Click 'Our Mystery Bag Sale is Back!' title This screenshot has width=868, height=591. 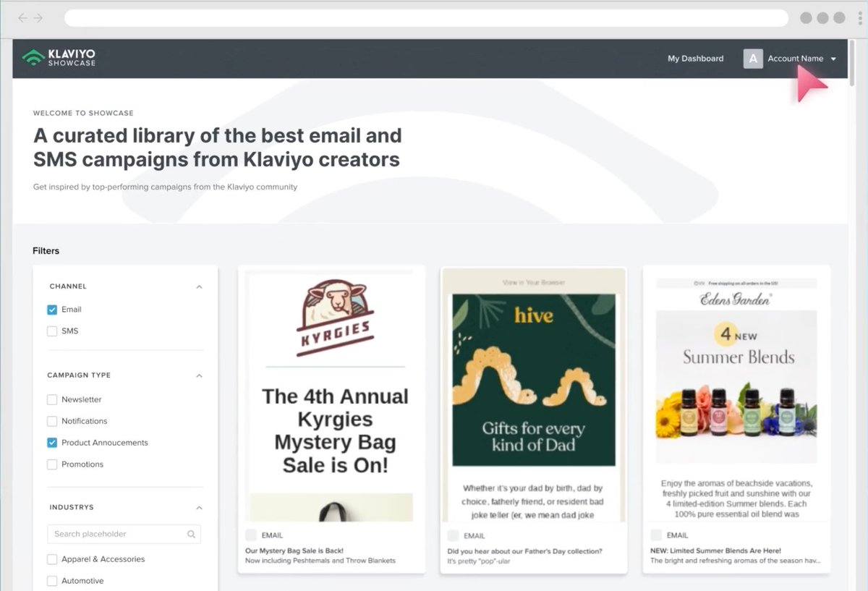pyautogui.click(x=294, y=551)
